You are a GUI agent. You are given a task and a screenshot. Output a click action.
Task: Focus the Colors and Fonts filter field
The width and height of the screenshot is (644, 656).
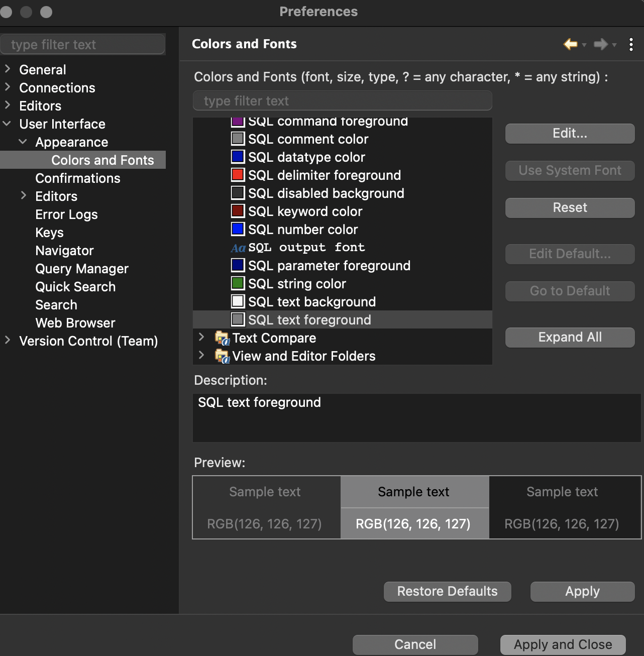(x=342, y=100)
